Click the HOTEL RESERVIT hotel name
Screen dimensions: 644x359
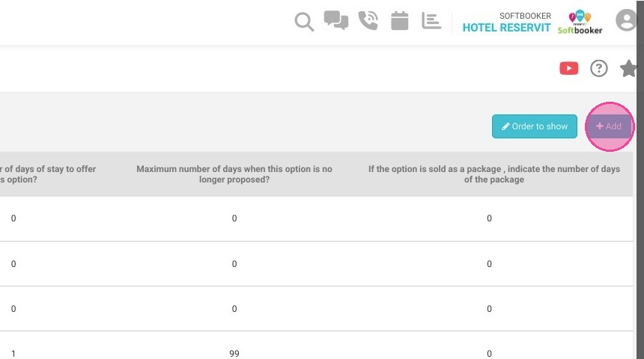[506, 28]
